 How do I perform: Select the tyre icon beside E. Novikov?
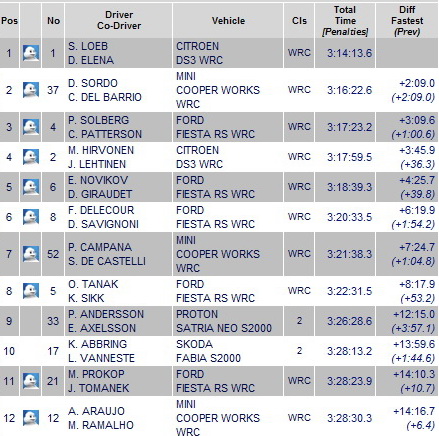coord(31,187)
